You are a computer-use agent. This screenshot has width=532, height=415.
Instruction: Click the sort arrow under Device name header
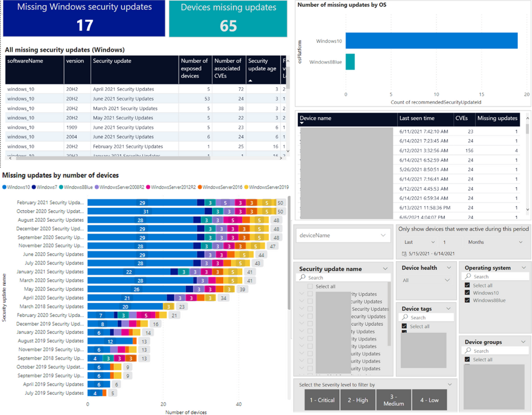[302, 123]
